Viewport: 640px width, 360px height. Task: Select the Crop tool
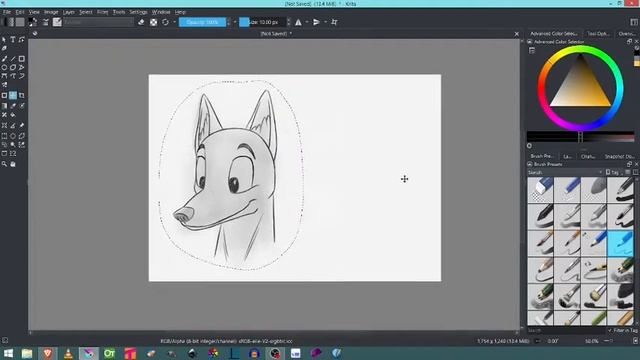(x=22, y=96)
